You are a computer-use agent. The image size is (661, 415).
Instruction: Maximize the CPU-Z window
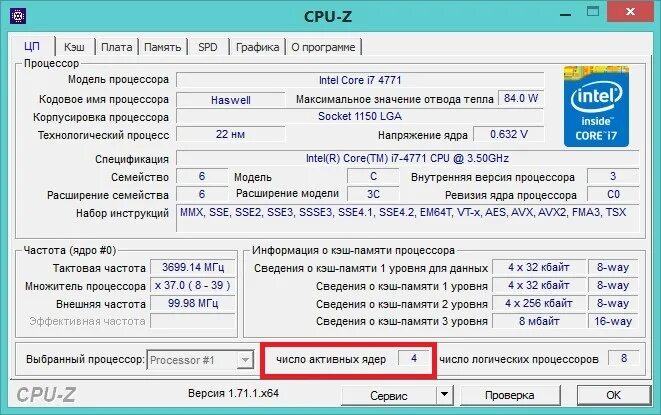[x=593, y=12]
